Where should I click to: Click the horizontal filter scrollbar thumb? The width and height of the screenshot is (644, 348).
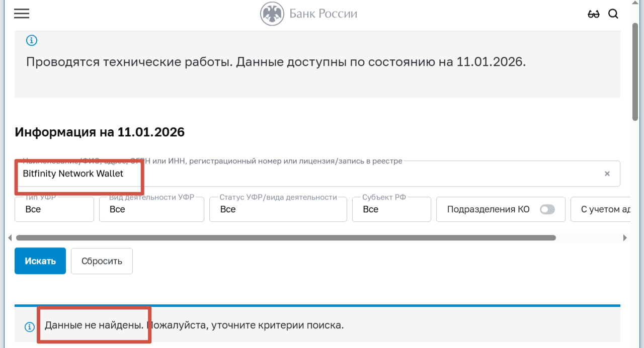[x=286, y=238]
